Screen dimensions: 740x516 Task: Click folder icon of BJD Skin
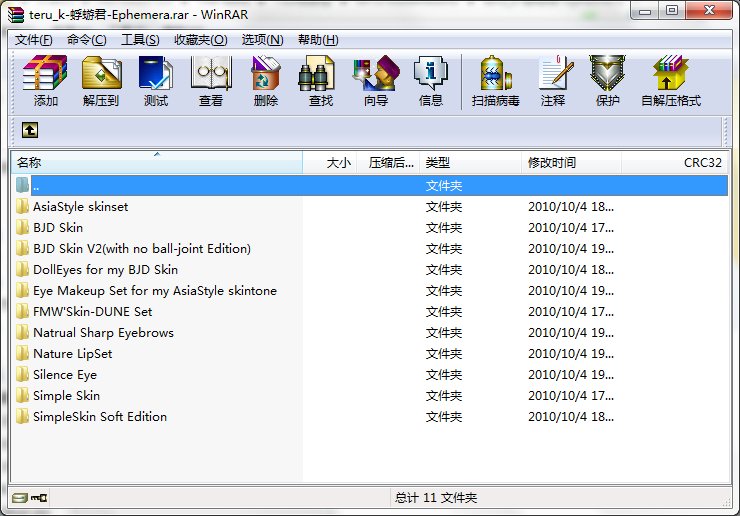(22, 227)
